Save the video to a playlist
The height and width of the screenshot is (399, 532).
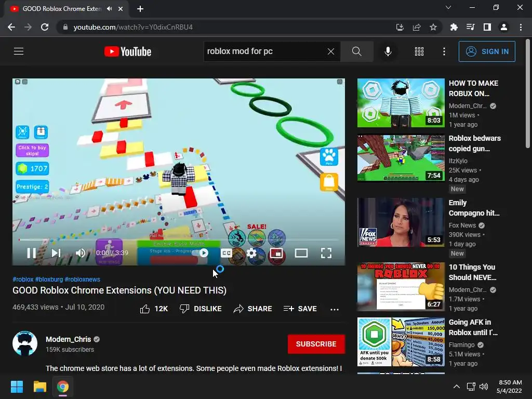pyautogui.click(x=300, y=309)
